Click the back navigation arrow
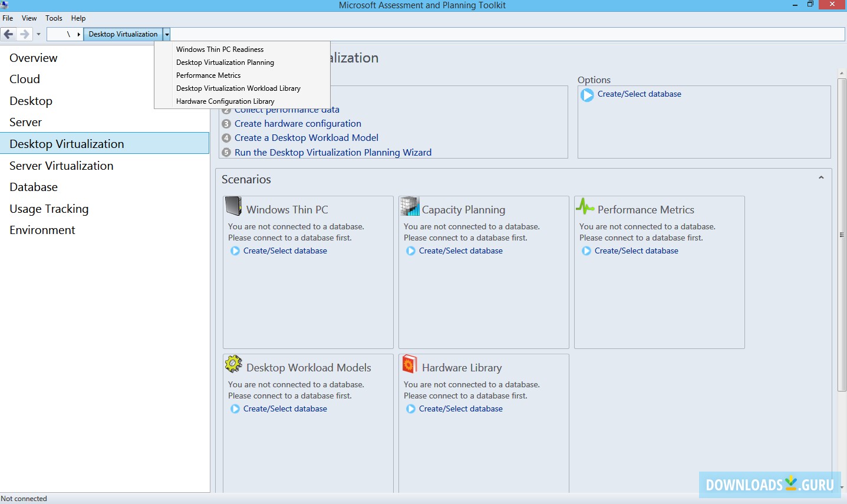Viewport: 847px width, 504px height. tap(8, 34)
